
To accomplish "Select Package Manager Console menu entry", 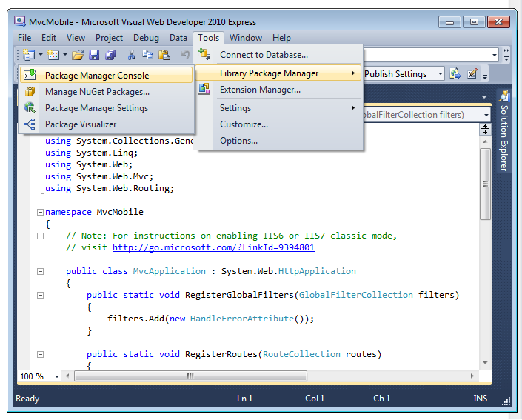I will pos(97,76).
